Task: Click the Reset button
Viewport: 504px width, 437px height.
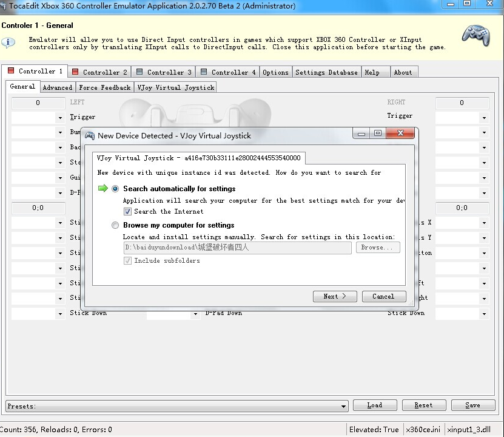Action: (x=424, y=405)
